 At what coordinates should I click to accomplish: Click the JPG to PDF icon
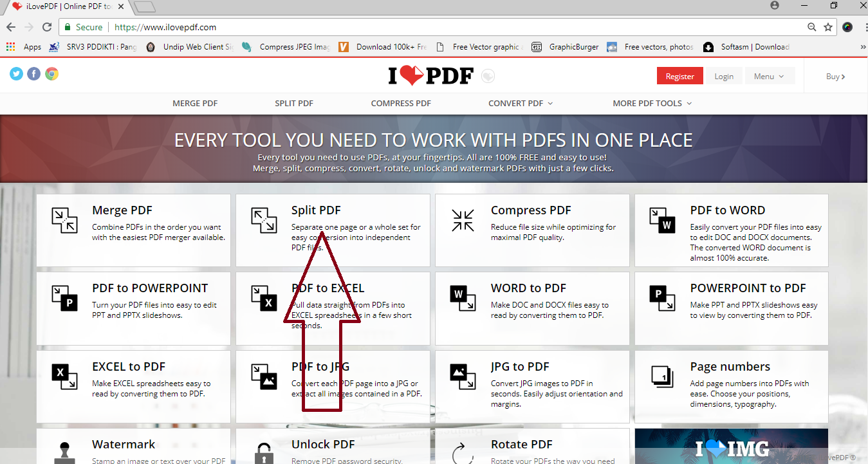[x=463, y=376]
